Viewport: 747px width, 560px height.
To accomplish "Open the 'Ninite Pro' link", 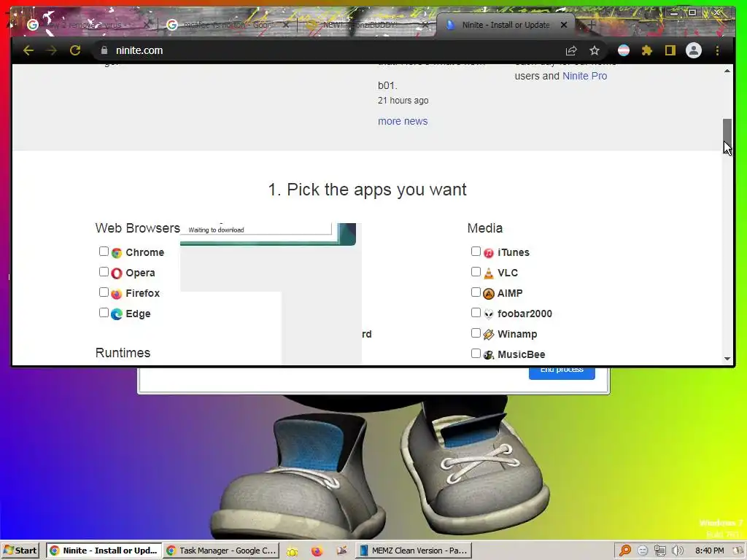I will tap(584, 76).
